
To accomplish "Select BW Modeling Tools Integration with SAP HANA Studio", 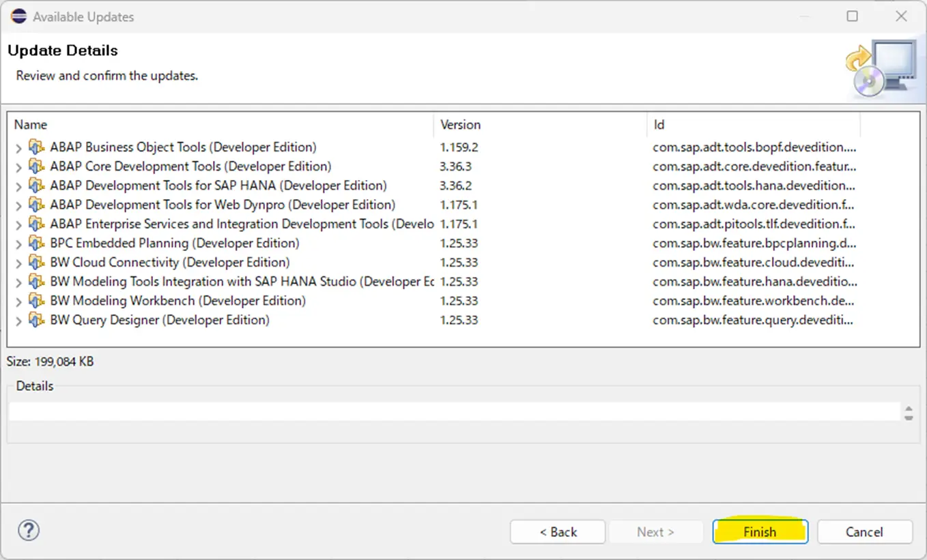I will point(242,281).
